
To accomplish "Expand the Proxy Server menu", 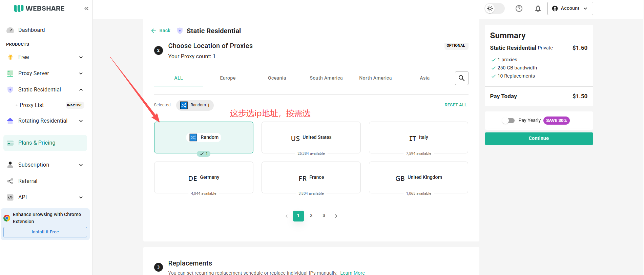I will pyautogui.click(x=81, y=73).
